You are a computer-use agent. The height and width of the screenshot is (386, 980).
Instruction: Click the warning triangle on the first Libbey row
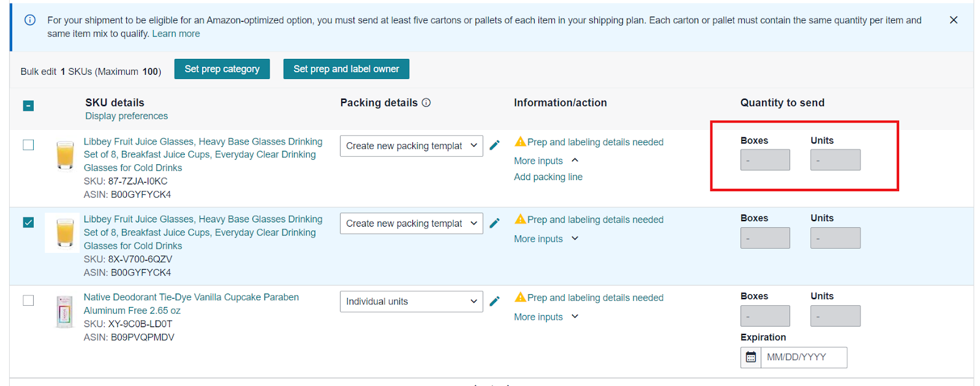(519, 142)
